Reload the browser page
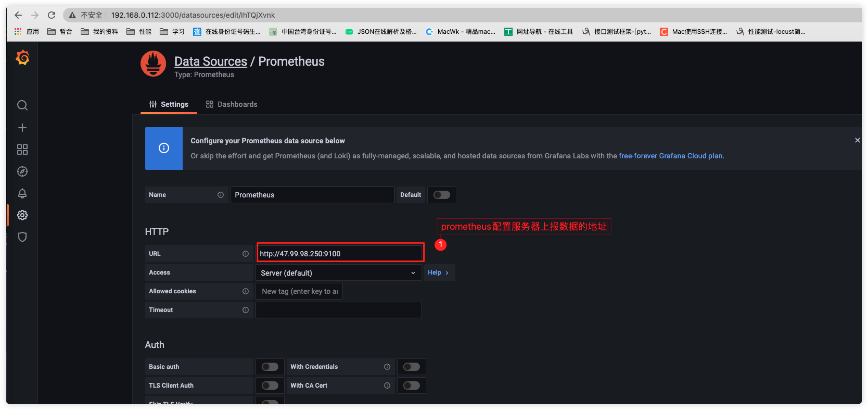The width and height of the screenshot is (868, 410). [51, 15]
